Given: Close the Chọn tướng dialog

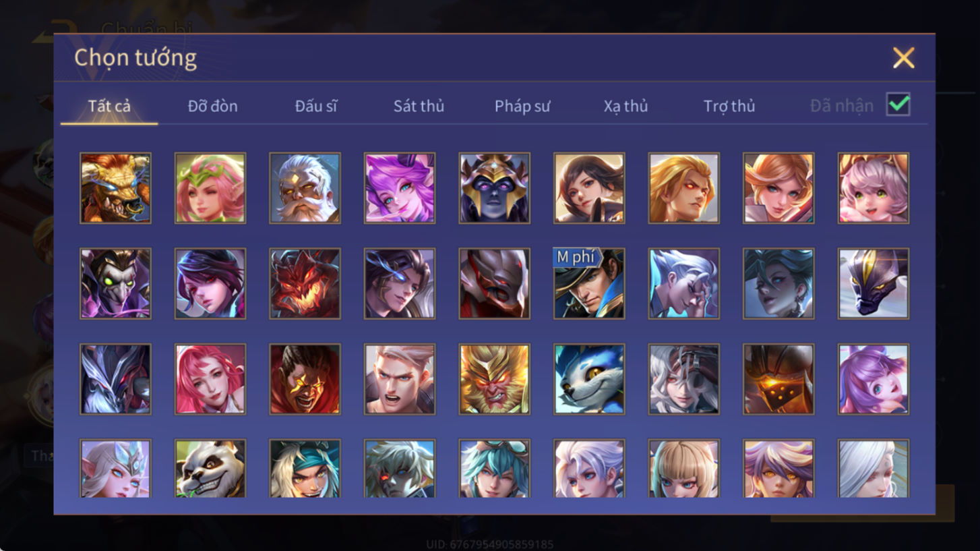Looking at the screenshot, I should pos(903,58).
